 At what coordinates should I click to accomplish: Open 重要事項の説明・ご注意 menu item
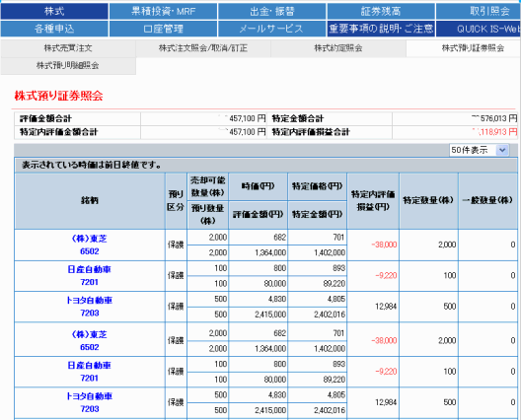coord(381,29)
